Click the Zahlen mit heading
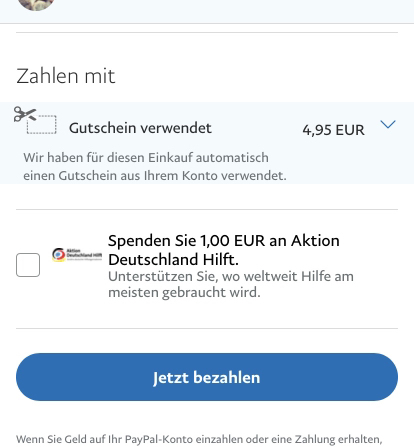This screenshot has height=447, width=414. 66,76
